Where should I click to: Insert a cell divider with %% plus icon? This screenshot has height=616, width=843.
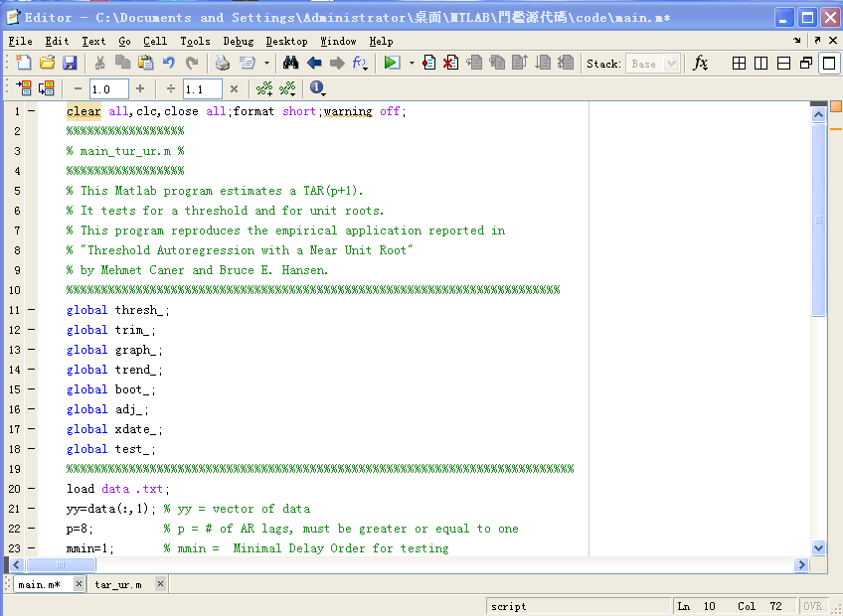point(264,88)
